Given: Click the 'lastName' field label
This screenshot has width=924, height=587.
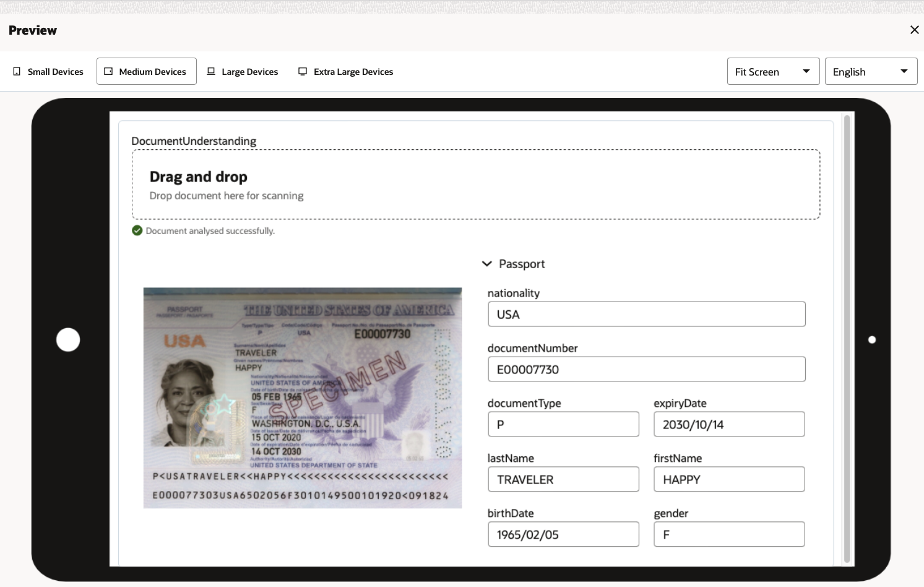Looking at the screenshot, I should (511, 458).
